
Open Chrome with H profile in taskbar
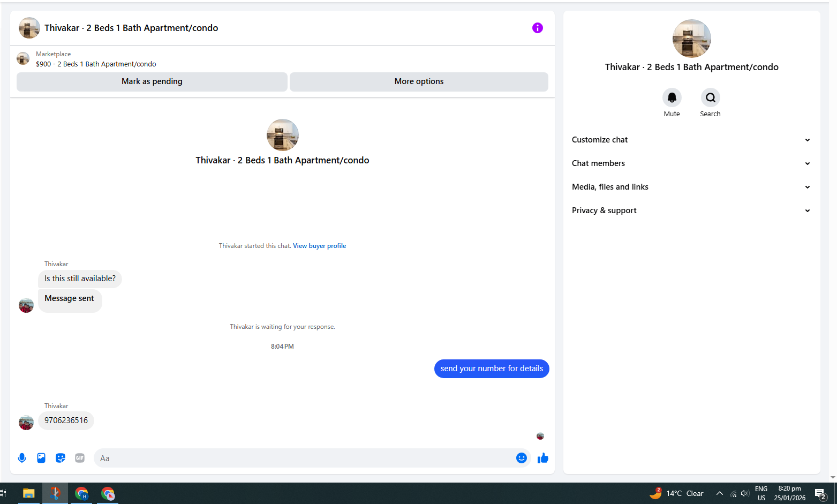point(81,493)
